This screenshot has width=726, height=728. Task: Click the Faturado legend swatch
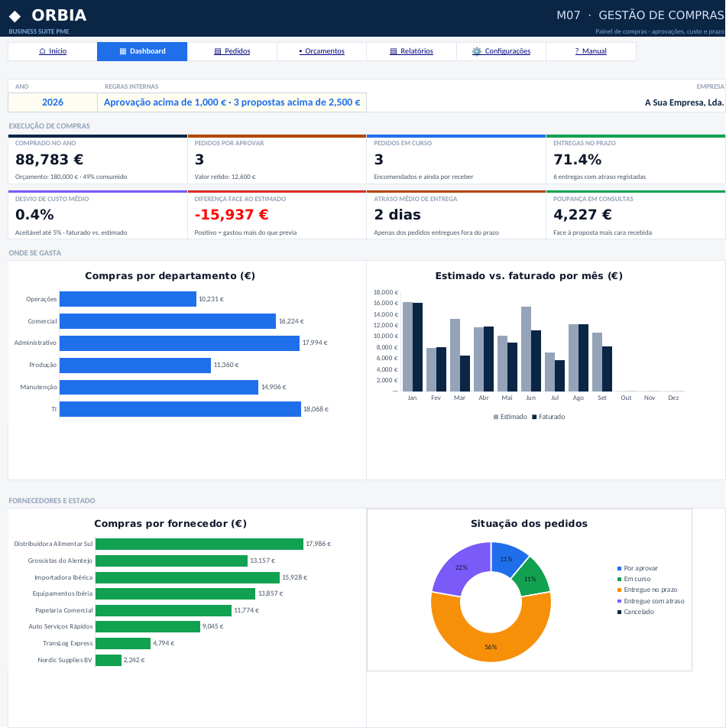534,417
